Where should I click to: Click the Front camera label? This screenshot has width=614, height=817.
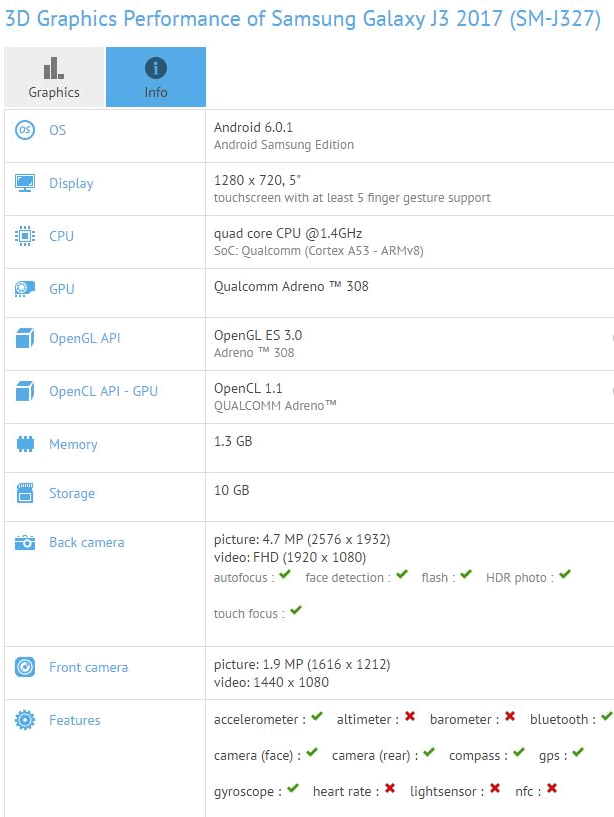88,667
